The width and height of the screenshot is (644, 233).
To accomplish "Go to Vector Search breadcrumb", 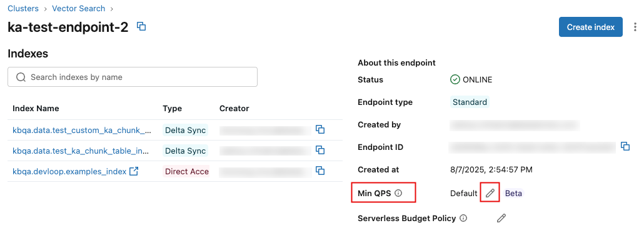I will 78,8.
